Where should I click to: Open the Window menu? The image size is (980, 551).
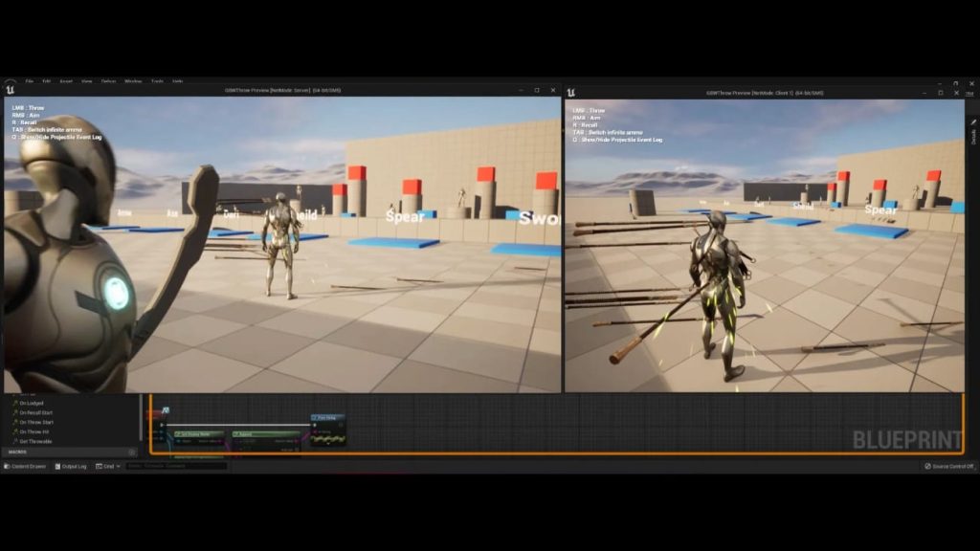tap(133, 81)
